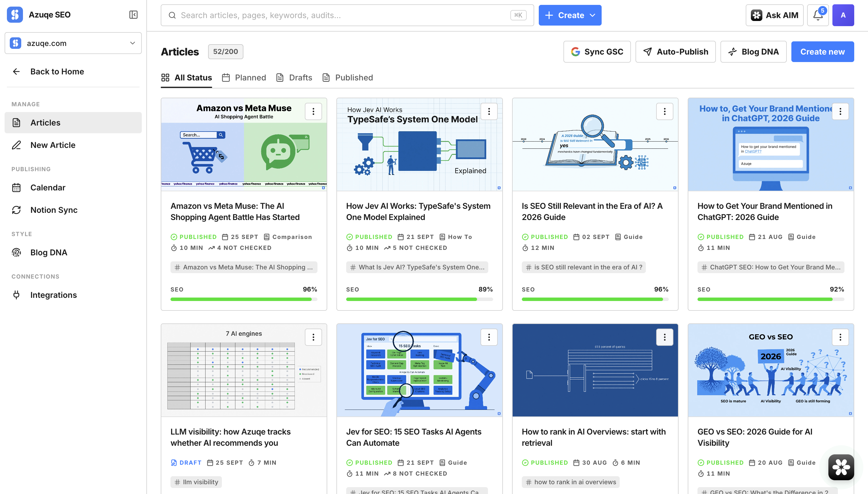Click the Articles document icon in sidebar
The image size is (868, 494).
[x=16, y=122]
